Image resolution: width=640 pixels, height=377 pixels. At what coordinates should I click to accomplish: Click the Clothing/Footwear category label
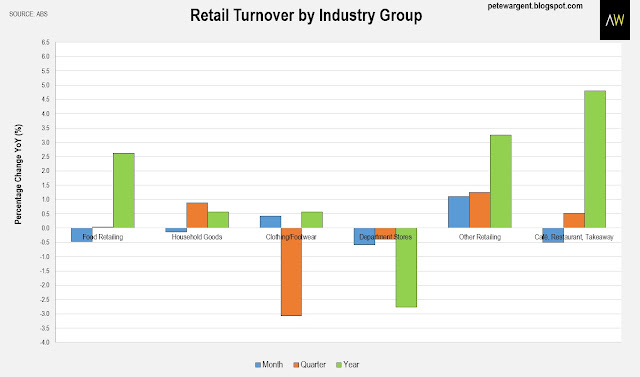coord(291,237)
